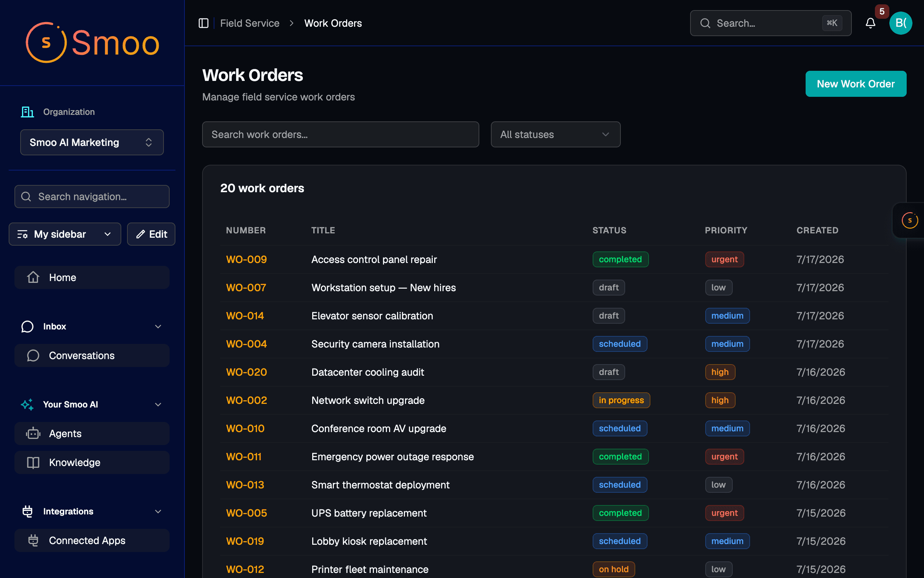Open work order WO-014
Viewport: 924px width, 578px height.
[x=245, y=316]
